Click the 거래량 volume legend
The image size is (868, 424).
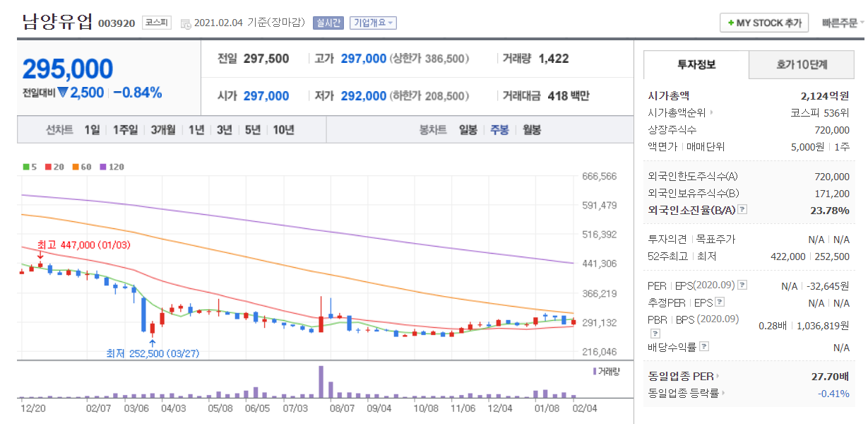pos(605,371)
